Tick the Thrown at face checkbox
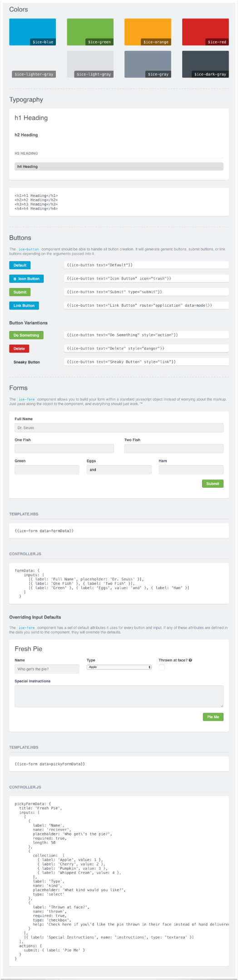 point(162,667)
